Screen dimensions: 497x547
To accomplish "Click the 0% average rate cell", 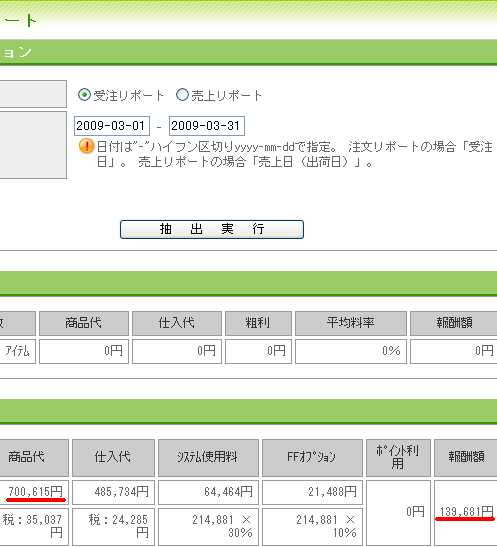I will 351,351.
